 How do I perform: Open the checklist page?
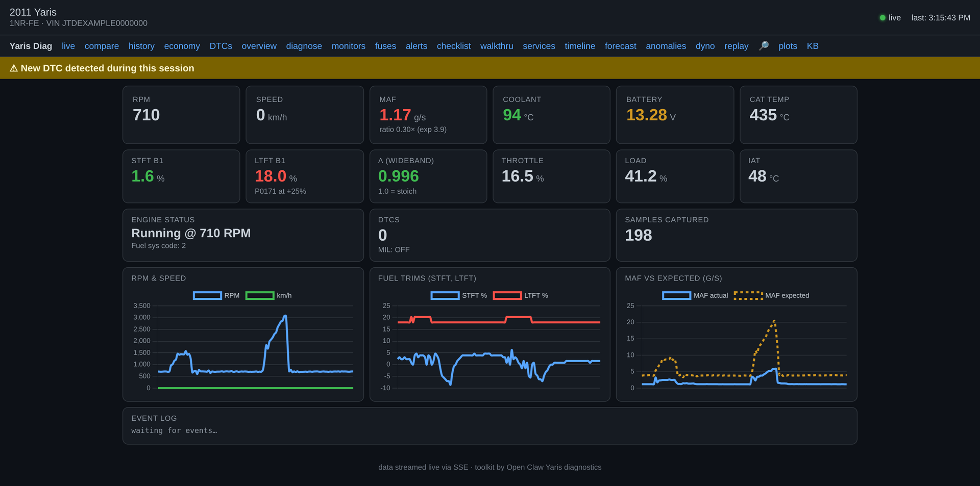tap(454, 46)
